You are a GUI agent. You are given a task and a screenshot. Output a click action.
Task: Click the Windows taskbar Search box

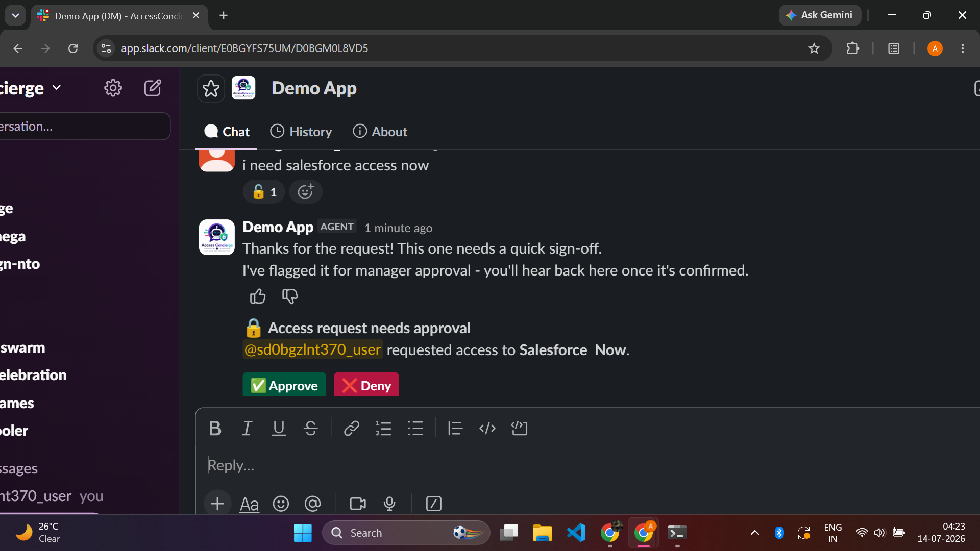pos(406,533)
